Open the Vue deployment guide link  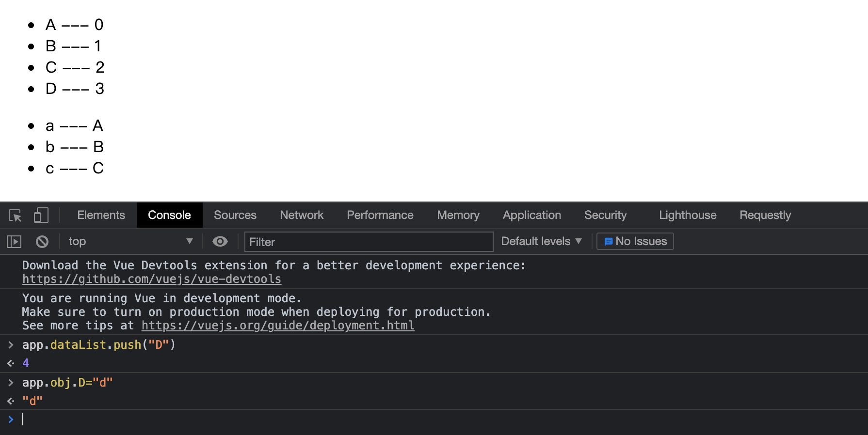pyautogui.click(x=278, y=326)
